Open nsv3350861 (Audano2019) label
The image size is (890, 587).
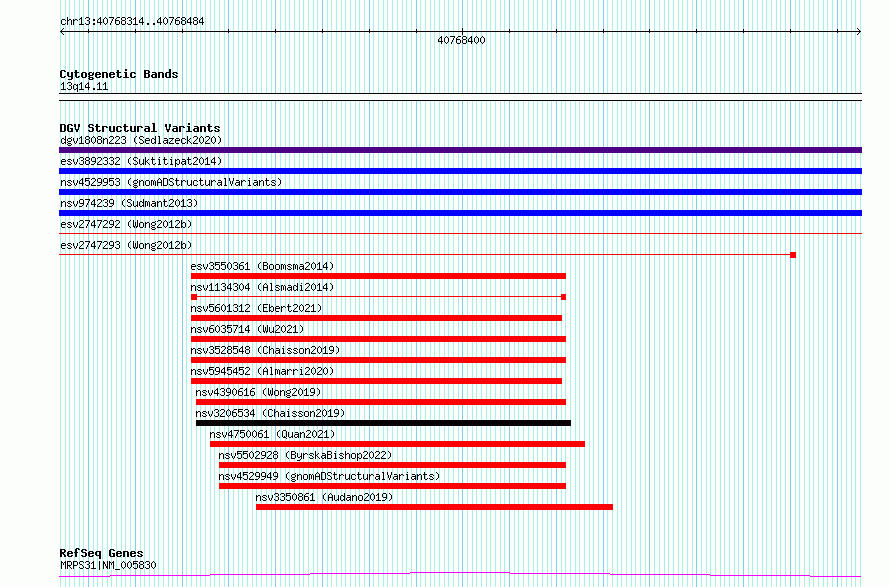pos(324,497)
